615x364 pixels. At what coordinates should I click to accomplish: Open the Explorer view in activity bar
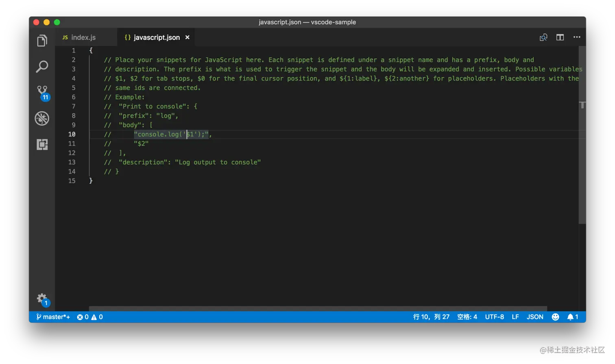point(42,41)
